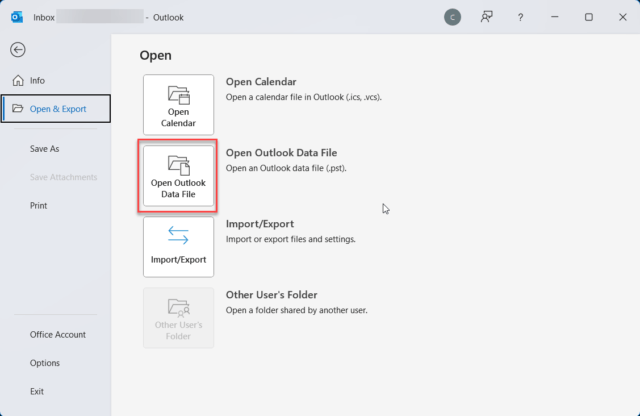Click the feedback person icon in the title bar
This screenshot has height=416, width=640.
click(486, 17)
